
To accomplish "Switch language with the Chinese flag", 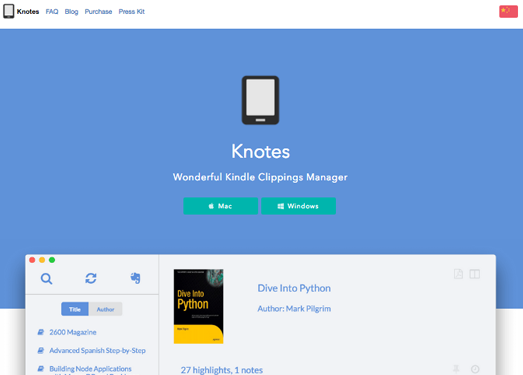I will click(508, 11).
